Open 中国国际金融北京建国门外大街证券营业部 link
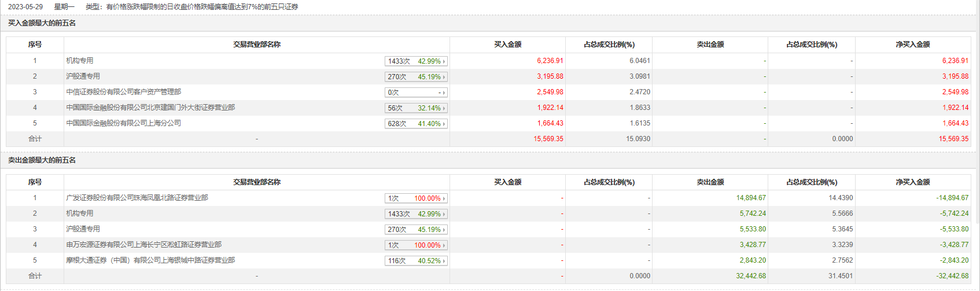Image resolution: width=980 pixels, height=291 pixels. [150, 108]
